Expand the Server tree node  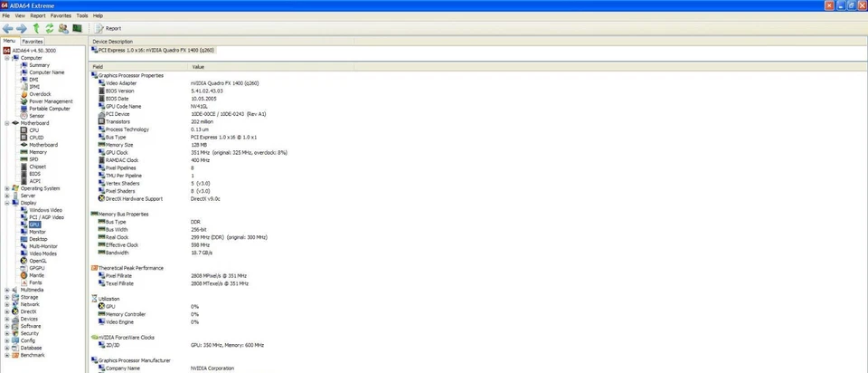[7, 196]
